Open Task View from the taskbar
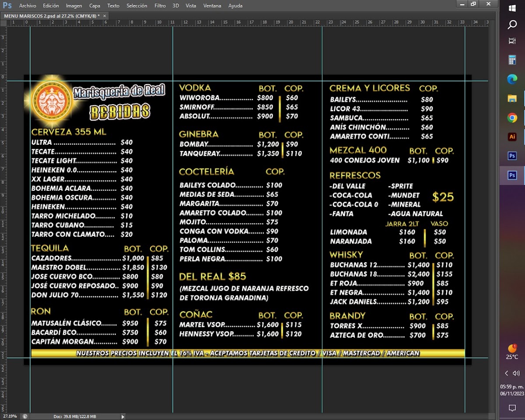Viewport: 525px width, 420px height. click(x=512, y=41)
